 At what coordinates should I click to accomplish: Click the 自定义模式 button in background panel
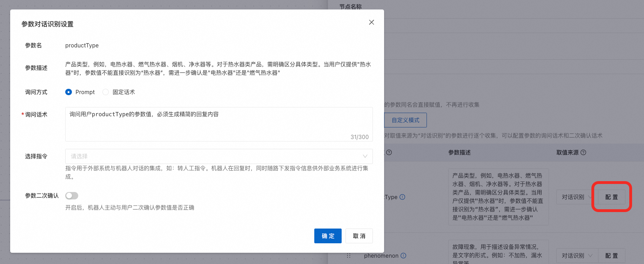(405, 120)
